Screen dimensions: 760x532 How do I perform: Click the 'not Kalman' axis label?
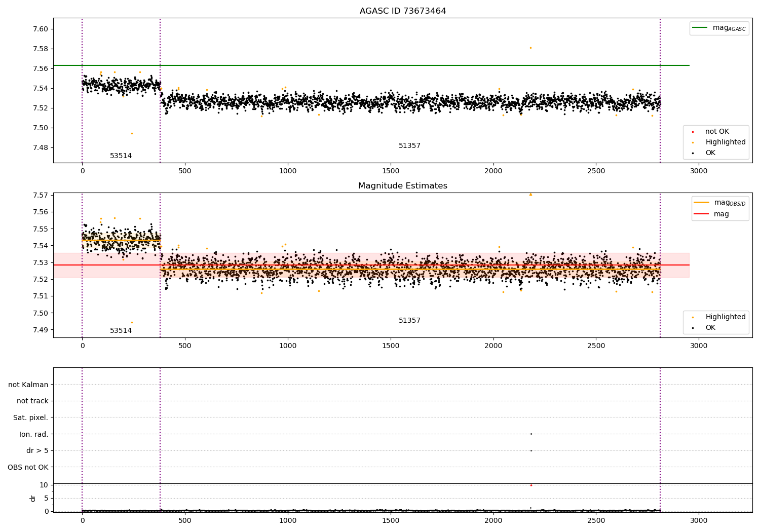pyautogui.click(x=28, y=385)
